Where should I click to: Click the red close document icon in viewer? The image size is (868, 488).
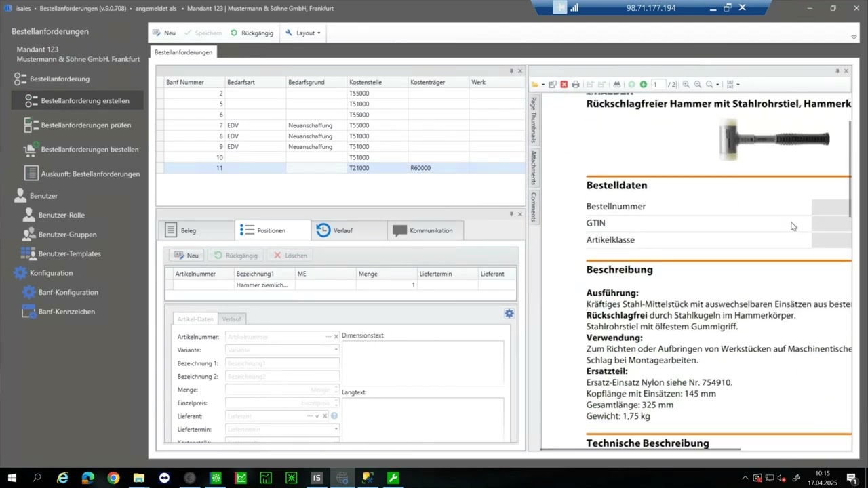point(564,85)
